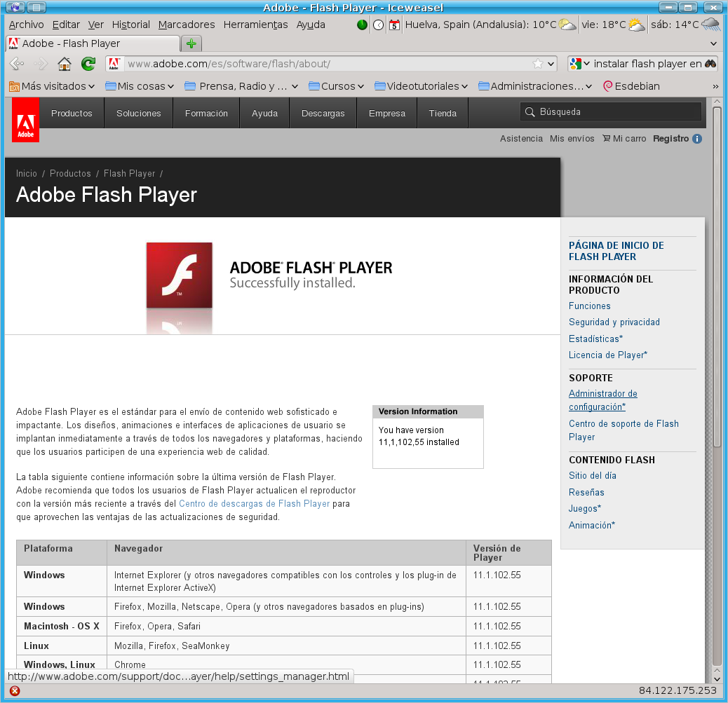Click the Adobe site favicon in URL bar
Viewport: 728px width, 703px height.
pyautogui.click(x=114, y=64)
